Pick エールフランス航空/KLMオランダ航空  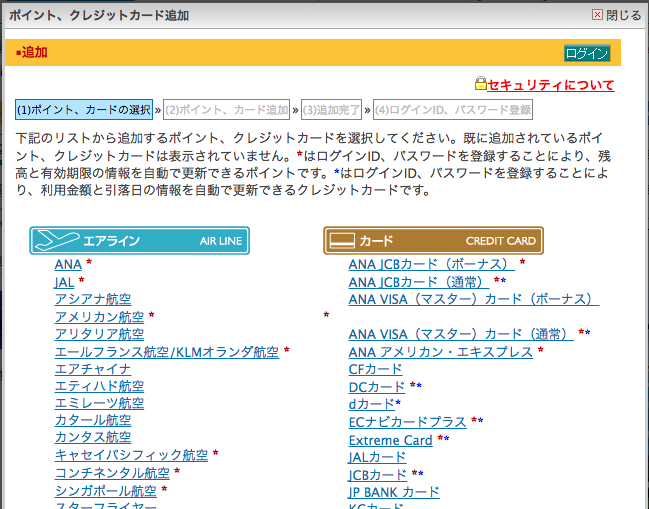pos(167,352)
